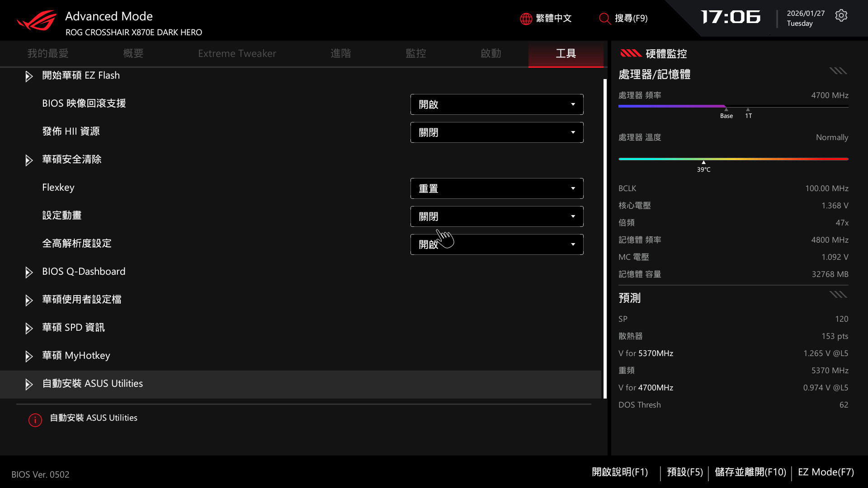Click the red info icon in help area
868x488 pixels.
pos(35,420)
